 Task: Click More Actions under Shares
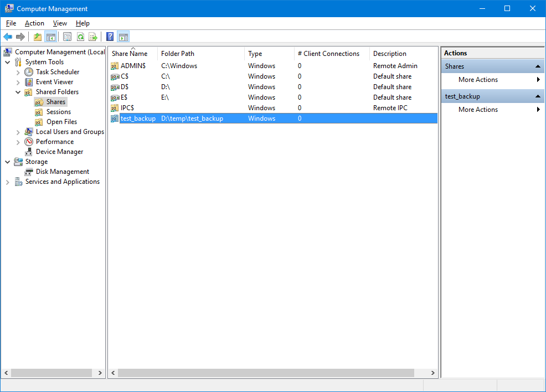click(x=478, y=80)
